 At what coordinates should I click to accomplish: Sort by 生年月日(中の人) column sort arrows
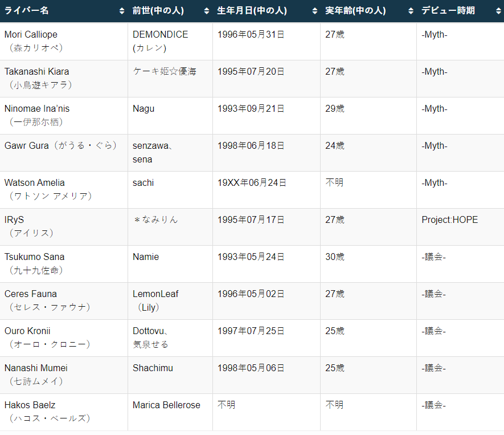[x=315, y=11]
